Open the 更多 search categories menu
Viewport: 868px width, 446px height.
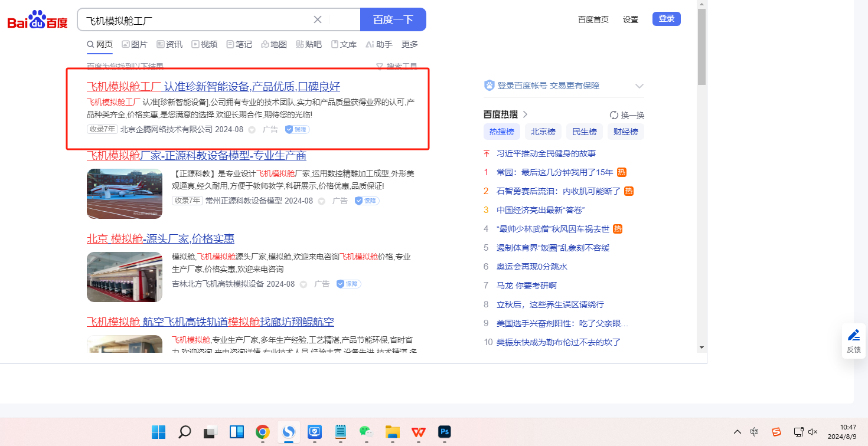tap(410, 44)
